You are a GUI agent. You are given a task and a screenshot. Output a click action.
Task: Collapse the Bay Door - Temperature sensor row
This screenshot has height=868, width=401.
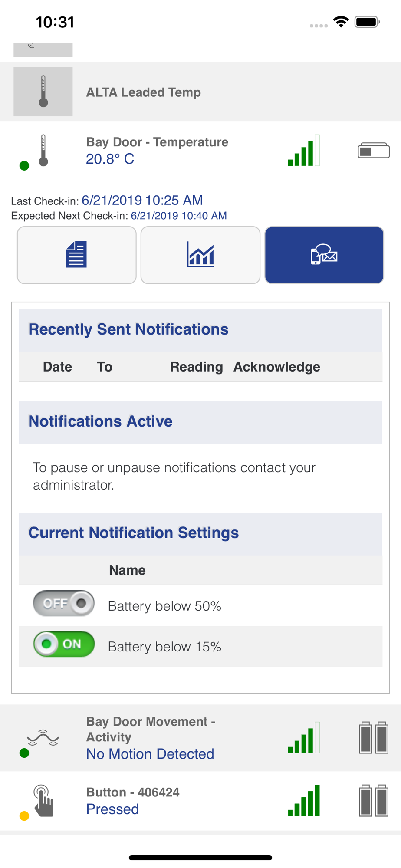[x=200, y=151]
